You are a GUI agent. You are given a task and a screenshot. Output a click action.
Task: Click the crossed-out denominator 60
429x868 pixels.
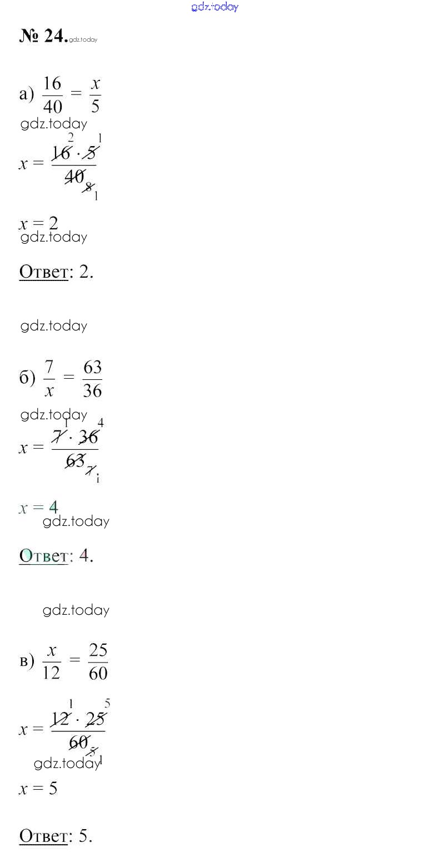click(x=79, y=742)
